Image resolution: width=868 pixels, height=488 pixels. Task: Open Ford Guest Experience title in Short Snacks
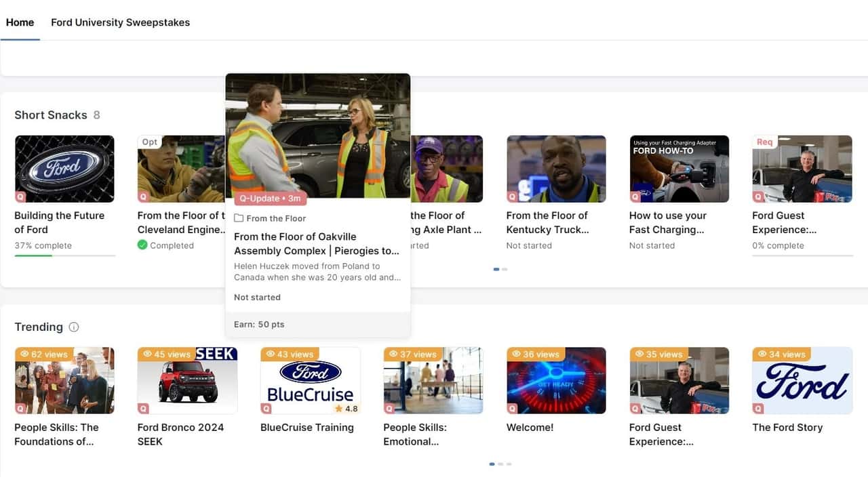pos(785,222)
